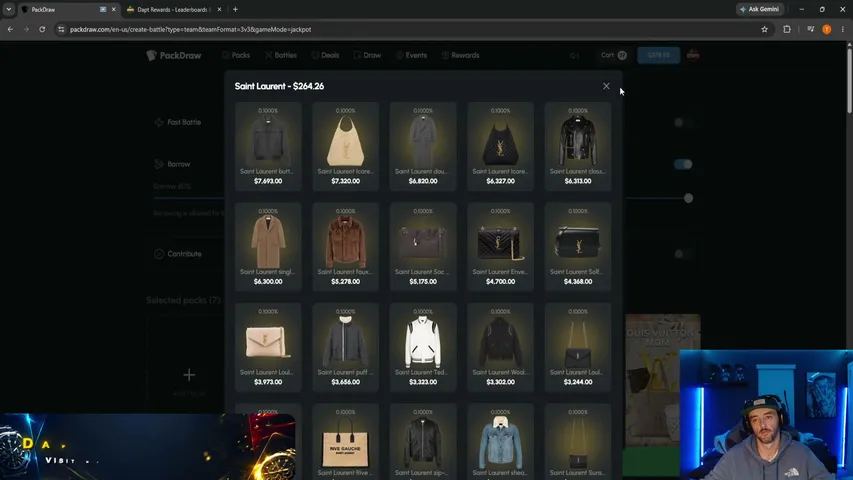853x480 pixels.
Task: Select the $4,368.00 Saint Laurent Solferino bag
Action: [x=578, y=247]
